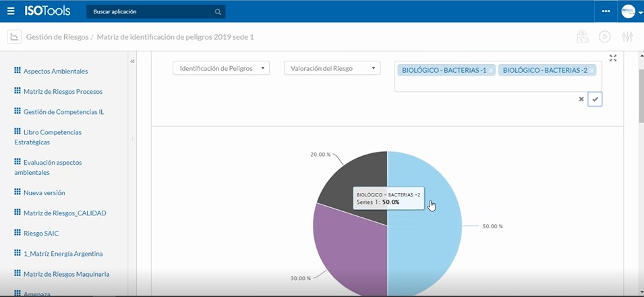Collapse the left sidebar panel

(132, 61)
